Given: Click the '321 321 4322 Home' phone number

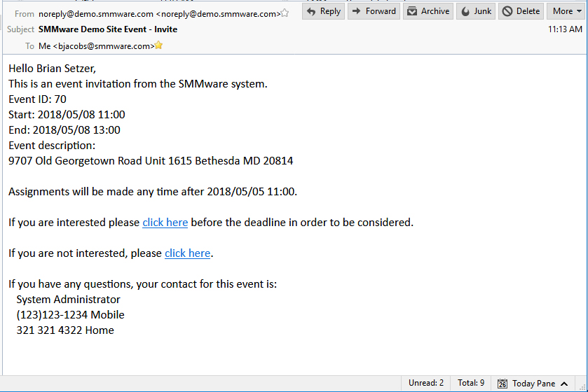Looking at the screenshot, I should (x=65, y=330).
